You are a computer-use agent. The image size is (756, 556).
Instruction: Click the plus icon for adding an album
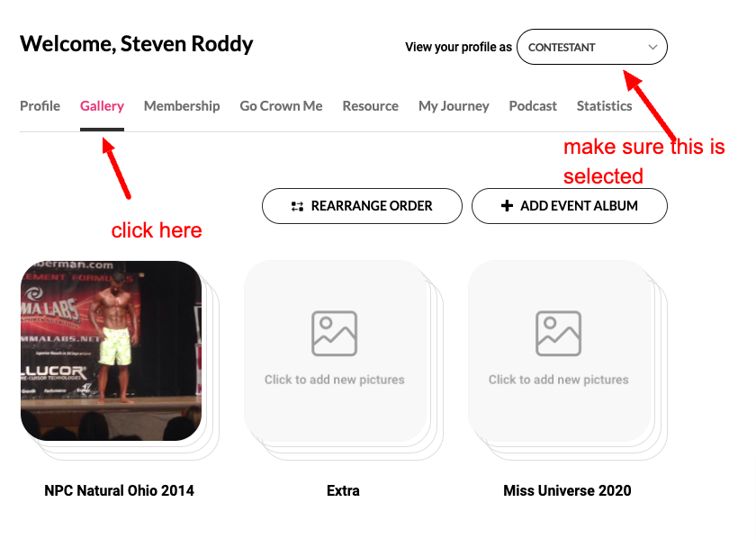pyautogui.click(x=507, y=206)
